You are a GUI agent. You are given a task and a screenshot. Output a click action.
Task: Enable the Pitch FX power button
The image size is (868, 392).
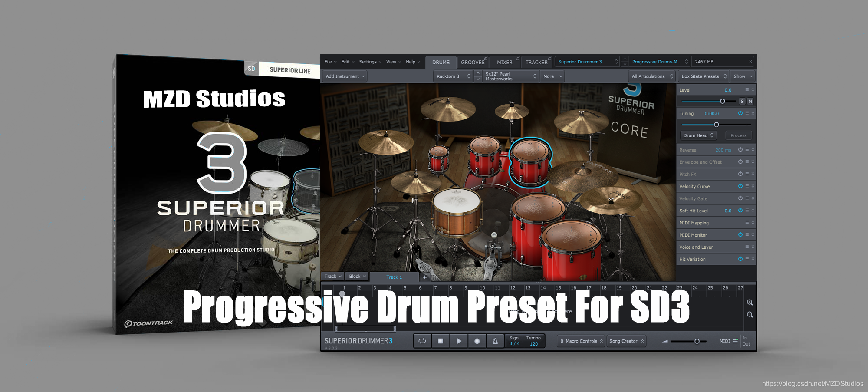(x=740, y=174)
